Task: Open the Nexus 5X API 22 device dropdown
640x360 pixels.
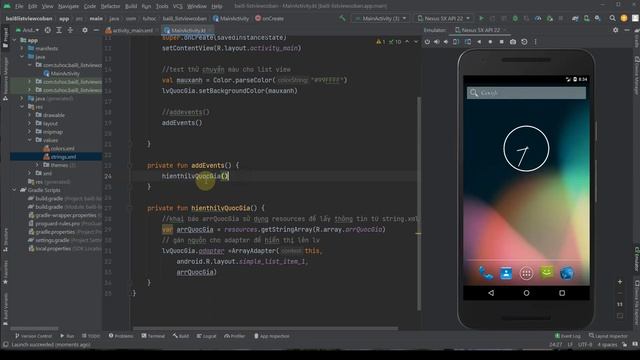Action: click(443, 18)
